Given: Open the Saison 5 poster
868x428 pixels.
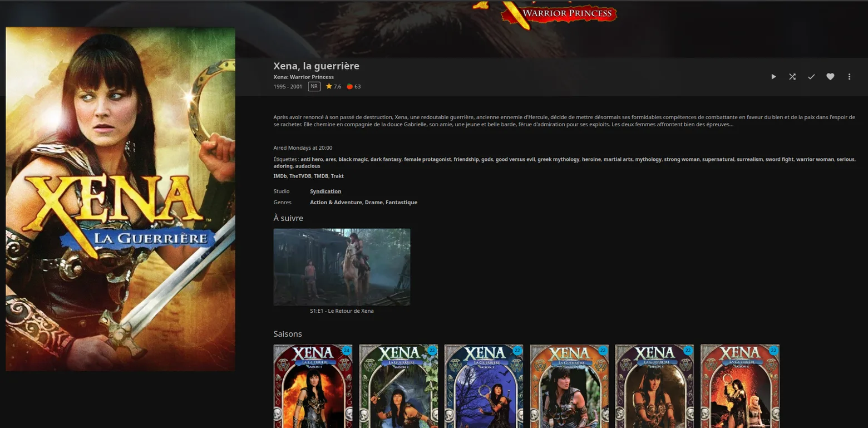Looking at the screenshot, I should pyautogui.click(x=654, y=386).
